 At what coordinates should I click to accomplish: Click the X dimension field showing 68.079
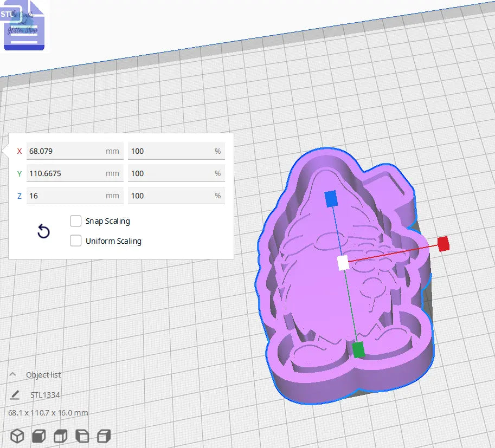[x=75, y=151]
